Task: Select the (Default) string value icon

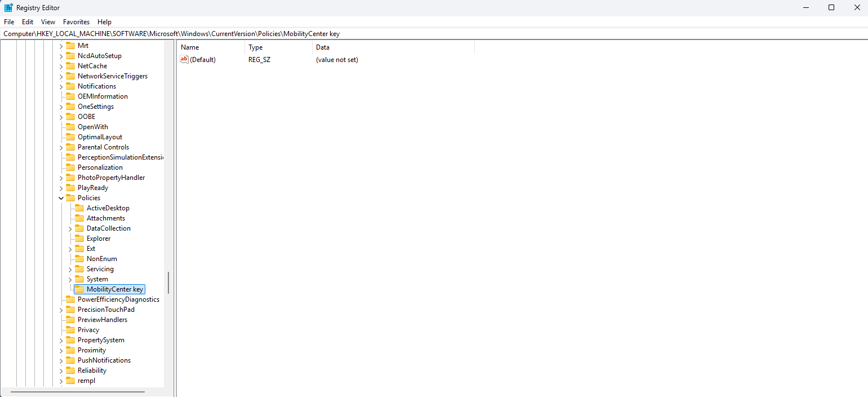Action: pyautogui.click(x=184, y=60)
